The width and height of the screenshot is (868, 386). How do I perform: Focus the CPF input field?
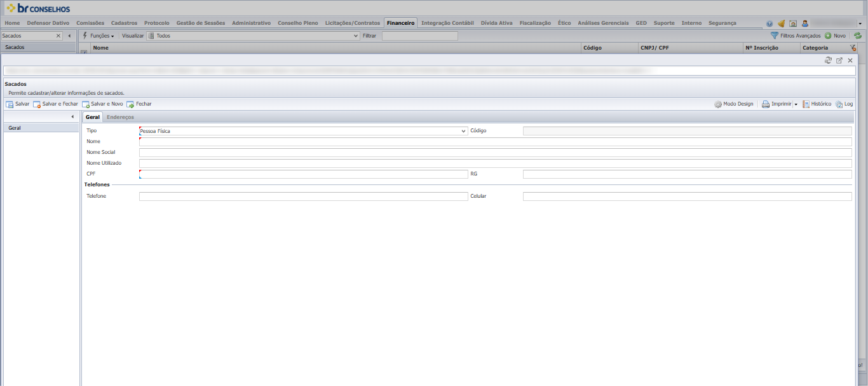[303, 174]
